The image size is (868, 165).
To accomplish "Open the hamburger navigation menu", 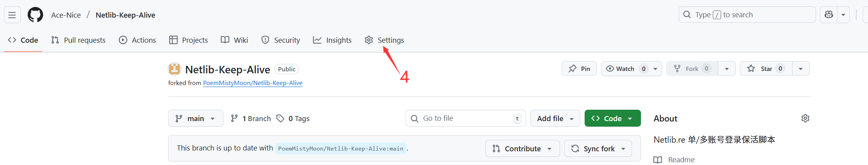I will coord(12,15).
